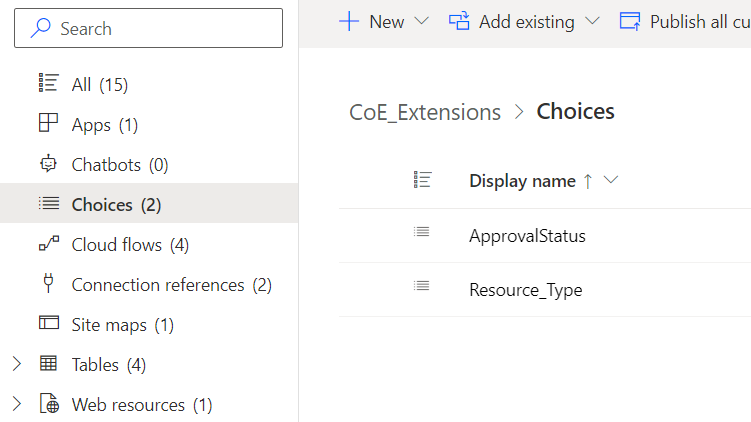The height and width of the screenshot is (422, 751).
Task: Click the Site maps icon
Action: click(x=49, y=323)
